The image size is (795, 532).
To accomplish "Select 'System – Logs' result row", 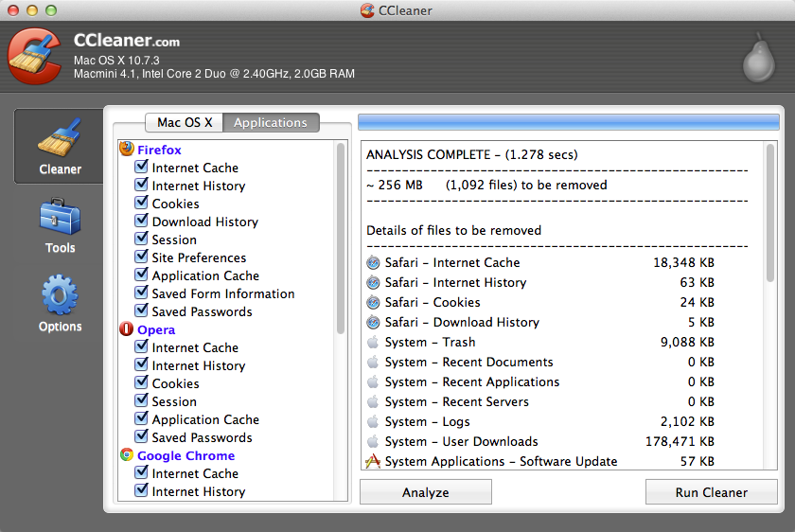I will [x=540, y=421].
